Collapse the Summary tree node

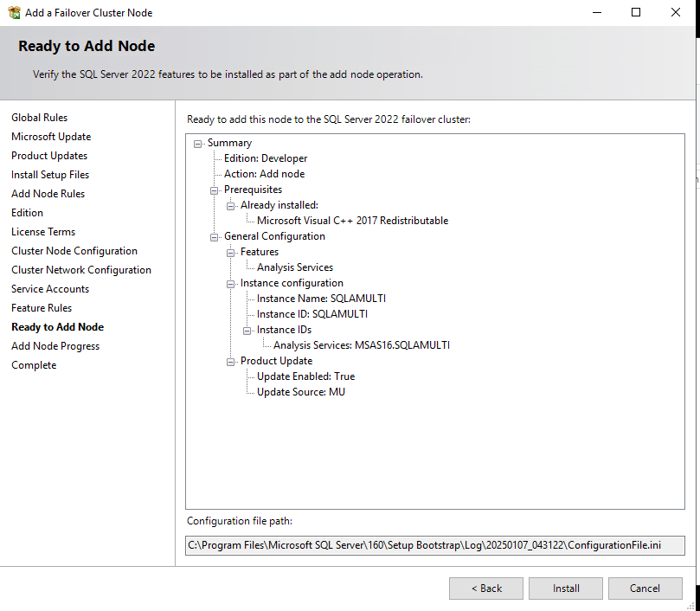(197, 144)
